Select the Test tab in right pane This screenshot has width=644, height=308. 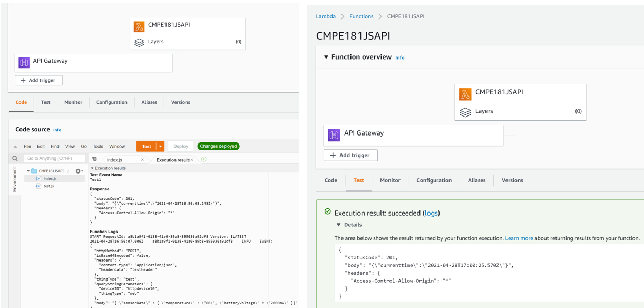pyautogui.click(x=358, y=180)
